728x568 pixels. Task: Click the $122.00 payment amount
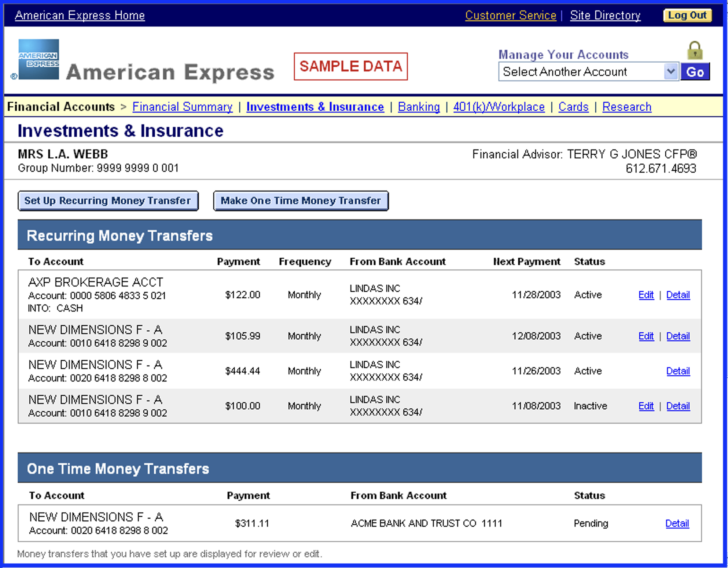pyautogui.click(x=243, y=295)
